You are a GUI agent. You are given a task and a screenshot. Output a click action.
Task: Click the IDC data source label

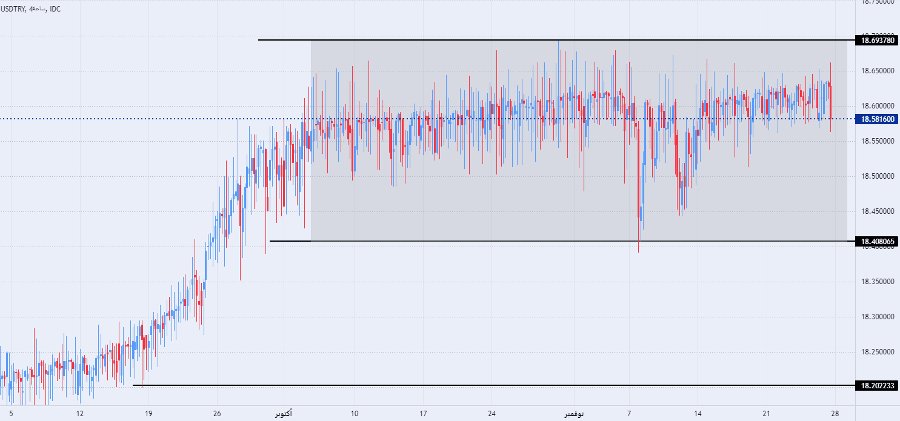[55, 9]
